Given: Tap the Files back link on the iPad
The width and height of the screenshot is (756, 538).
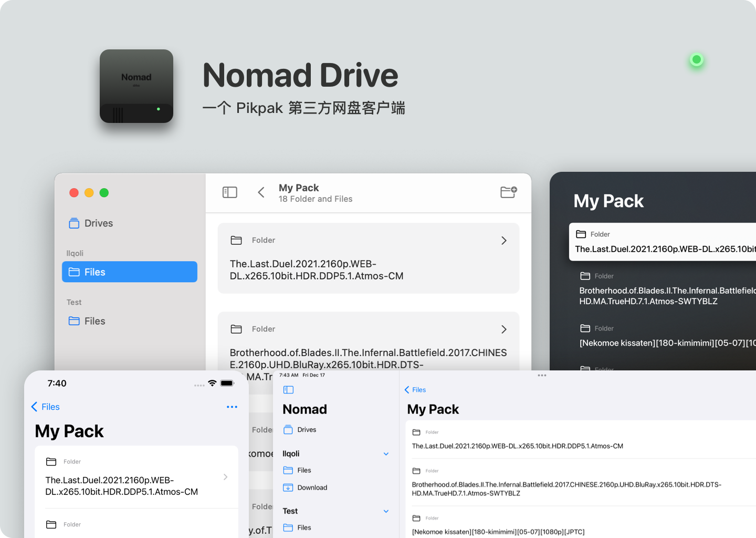Looking at the screenshot, I should [415, 390].
